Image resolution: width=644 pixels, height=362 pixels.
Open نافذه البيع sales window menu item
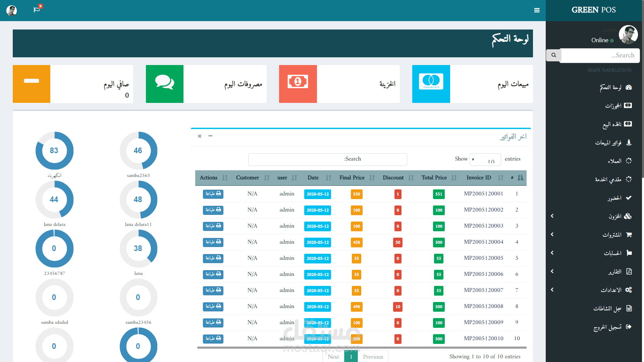[x=612, y=124]
